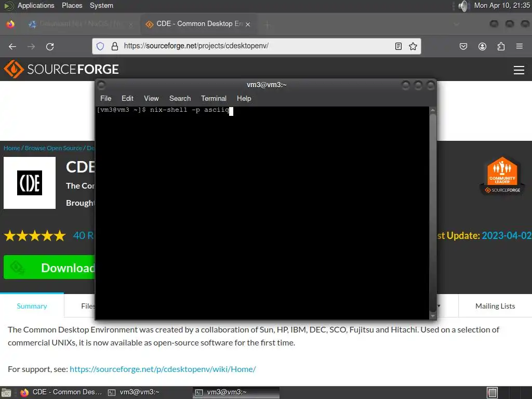Screen dimensions: 532x399
Task: Click the Firefox forward arrow
Action: [31, 46]
